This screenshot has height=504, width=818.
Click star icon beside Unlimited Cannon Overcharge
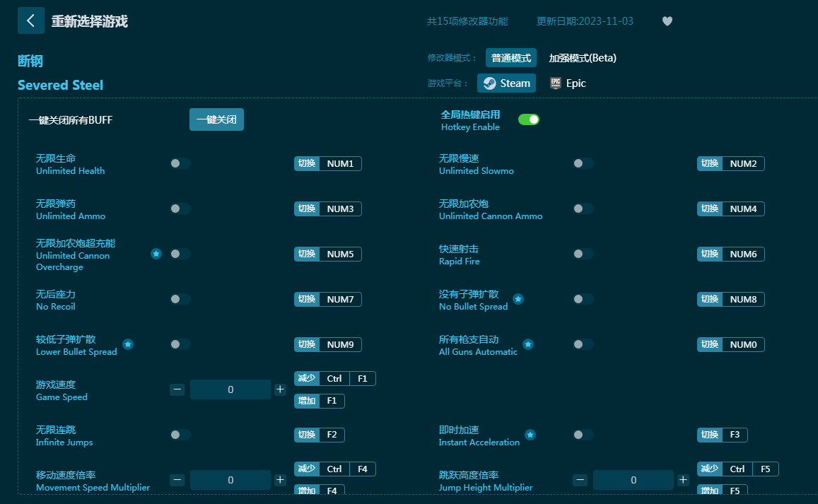[156, 254]
